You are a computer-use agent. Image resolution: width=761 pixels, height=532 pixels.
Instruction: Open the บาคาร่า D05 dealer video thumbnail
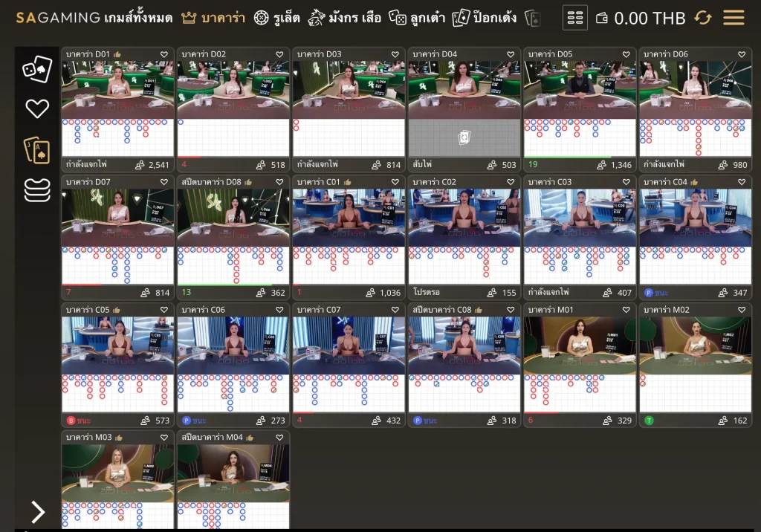(x=580, y=89)
